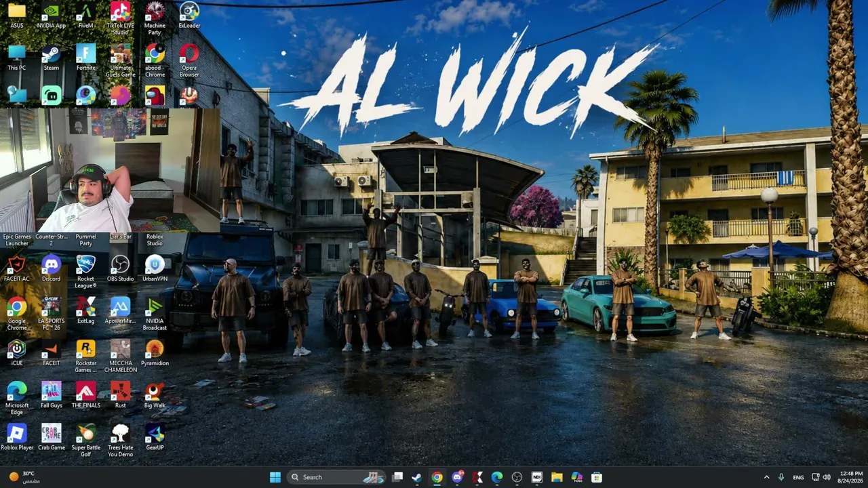This screenshot has width=868, height=488.
Task: Select the NVIDIA Broadcast desktop shortcut
Action: pos(155,314)
